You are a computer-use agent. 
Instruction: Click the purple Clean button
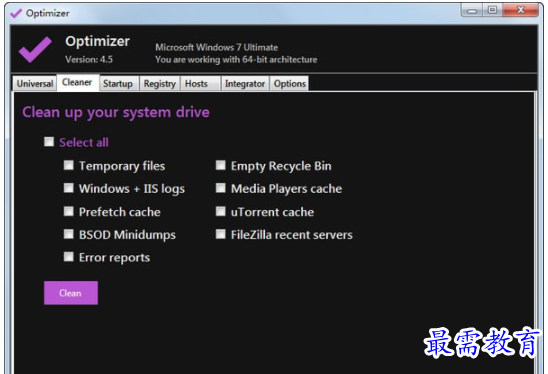coord(71,293)
